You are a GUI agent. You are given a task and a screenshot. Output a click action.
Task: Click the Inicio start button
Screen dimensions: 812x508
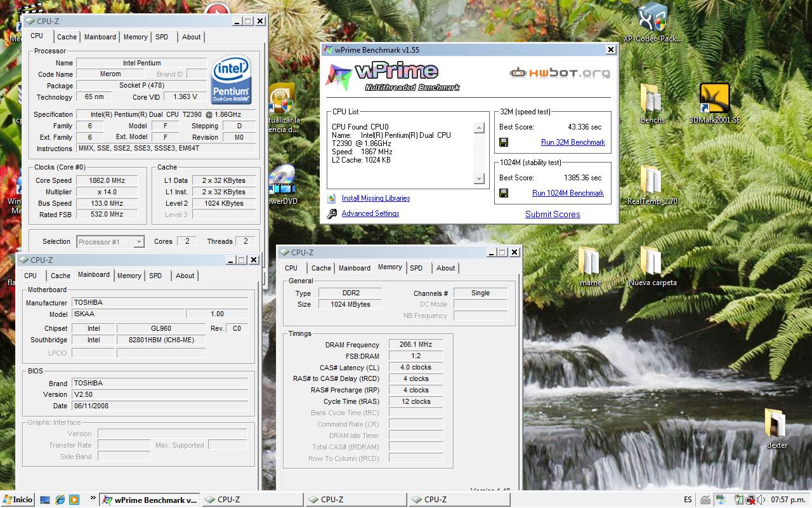coord(17,500)
